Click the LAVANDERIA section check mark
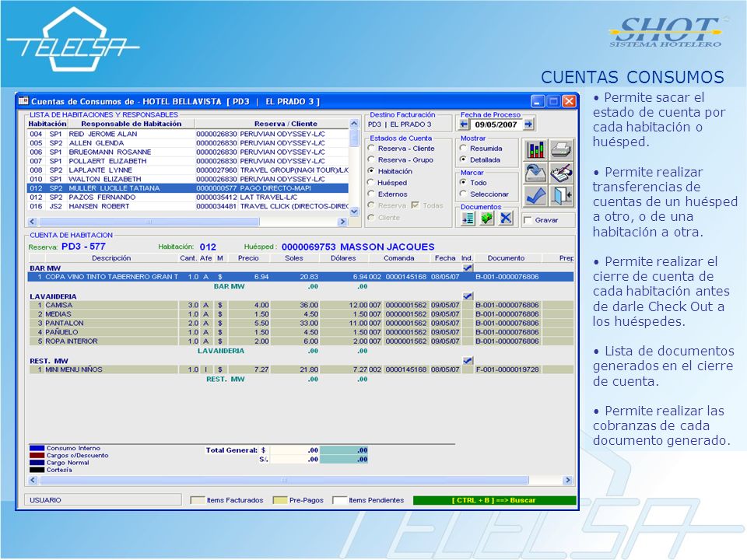This screenshot has height=560, width=747. (x=468, y=296)
